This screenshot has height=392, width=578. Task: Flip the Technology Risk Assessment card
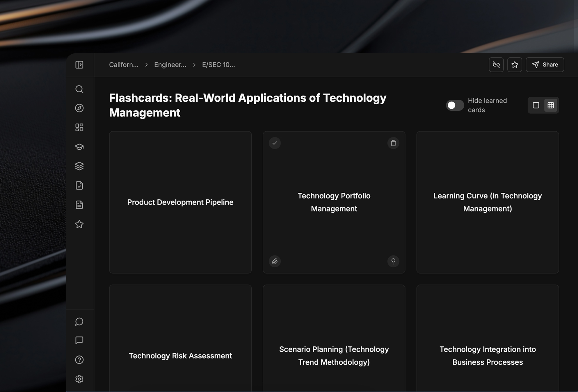pyautogui.click(x=180, y=339)
